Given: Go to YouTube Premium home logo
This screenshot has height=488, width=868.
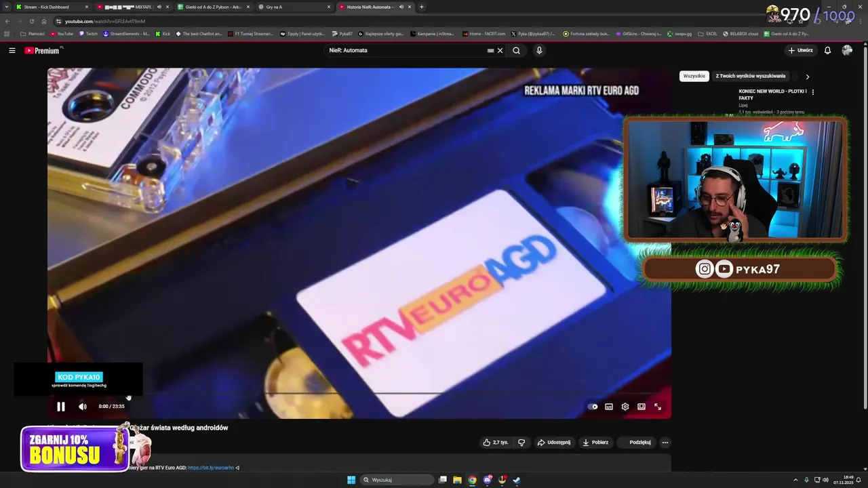Looking at the screenshot, I should click(x=43, y=50).
